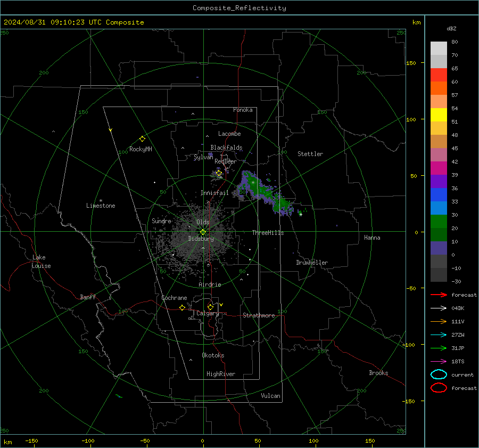Screen dimensions: 479x448
Task: Click the yellow diamond marker at RedDeer
Action: click(219, 173)
